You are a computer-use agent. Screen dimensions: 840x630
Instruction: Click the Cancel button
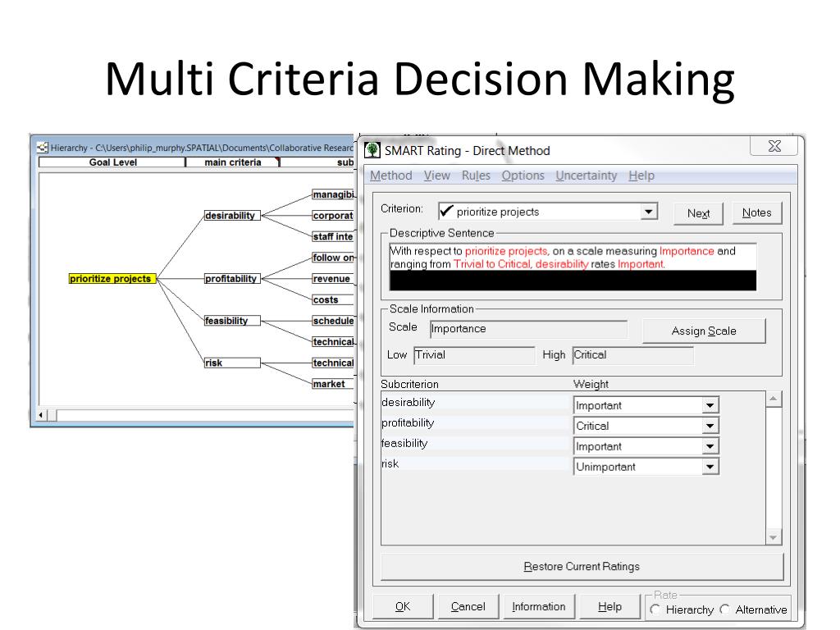click(468, 606)
